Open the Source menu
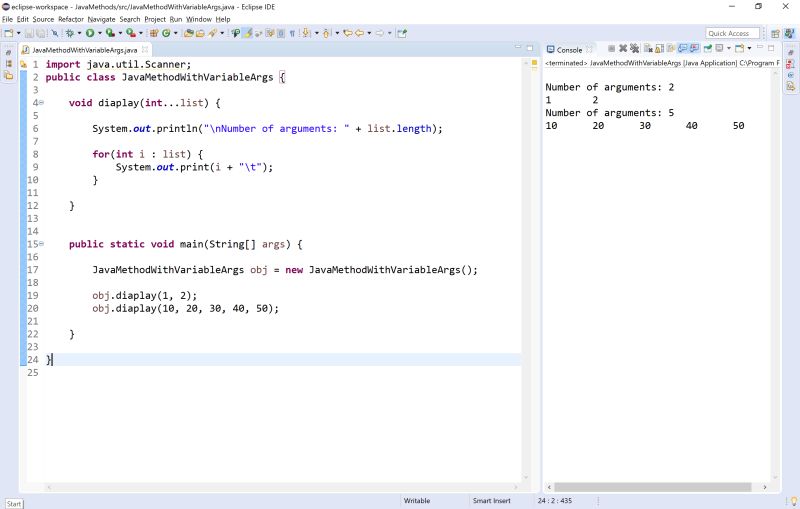This screenshot has height=509, width=800. click(x=43, y=19)
